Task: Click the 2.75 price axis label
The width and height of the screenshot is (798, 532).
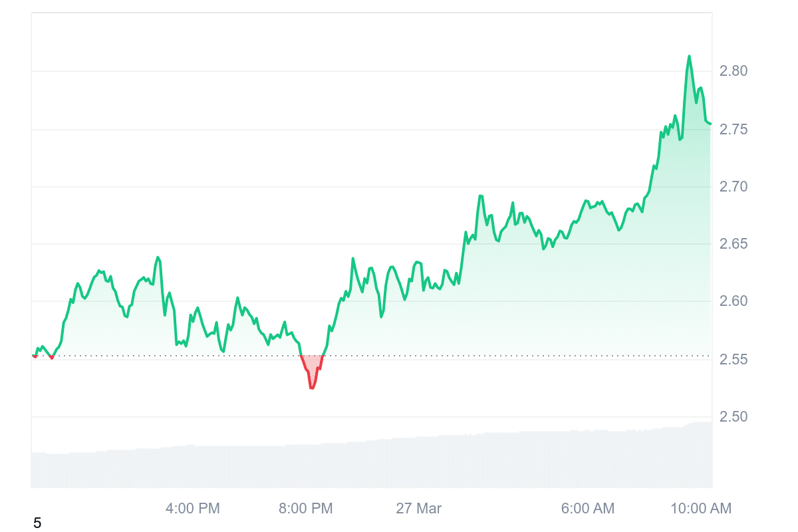Action: (x=734, y=129)
